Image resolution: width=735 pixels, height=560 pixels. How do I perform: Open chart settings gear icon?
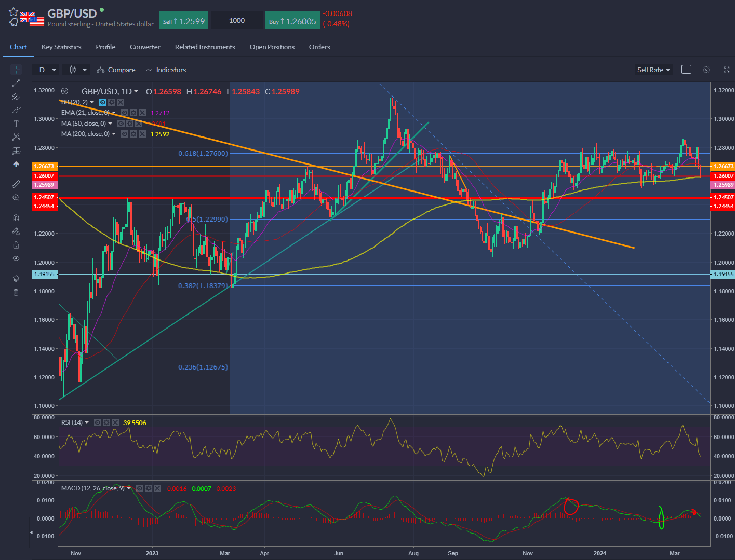706,70
